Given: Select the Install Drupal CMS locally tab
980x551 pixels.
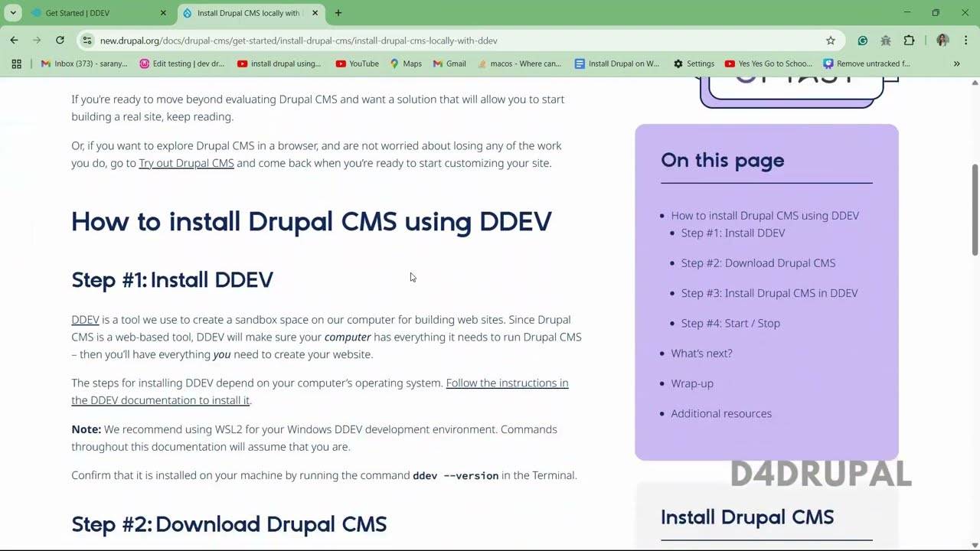Looking at the screenshot, I should (x=250, y=13).
